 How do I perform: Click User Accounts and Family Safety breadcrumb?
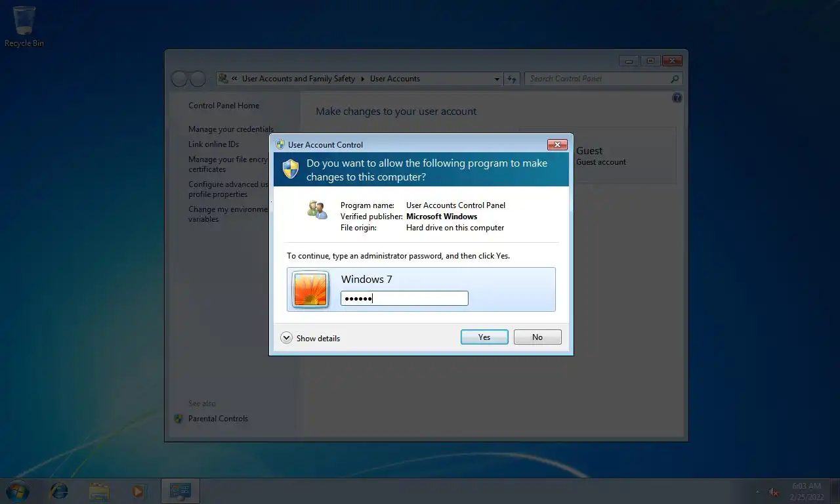point(299,79)
